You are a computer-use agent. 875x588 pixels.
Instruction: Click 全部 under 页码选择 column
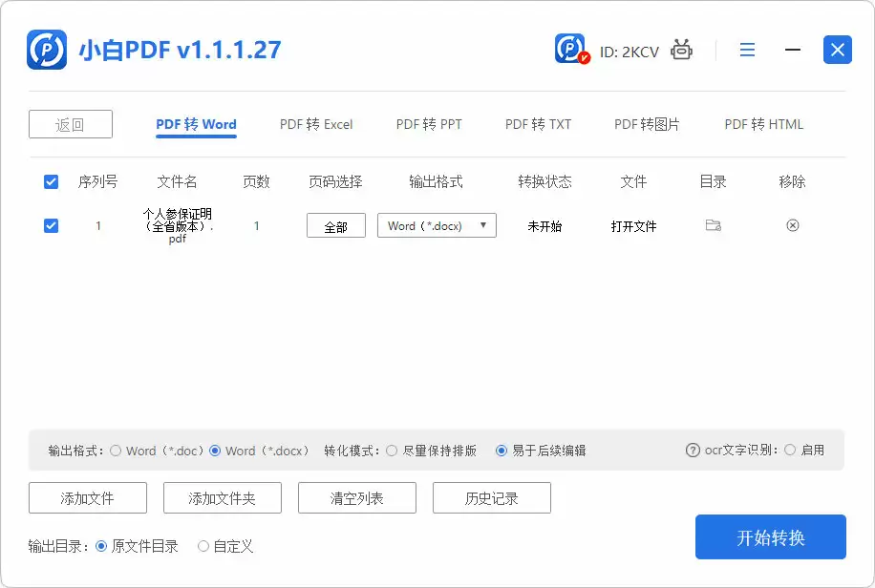click(335, 225)
